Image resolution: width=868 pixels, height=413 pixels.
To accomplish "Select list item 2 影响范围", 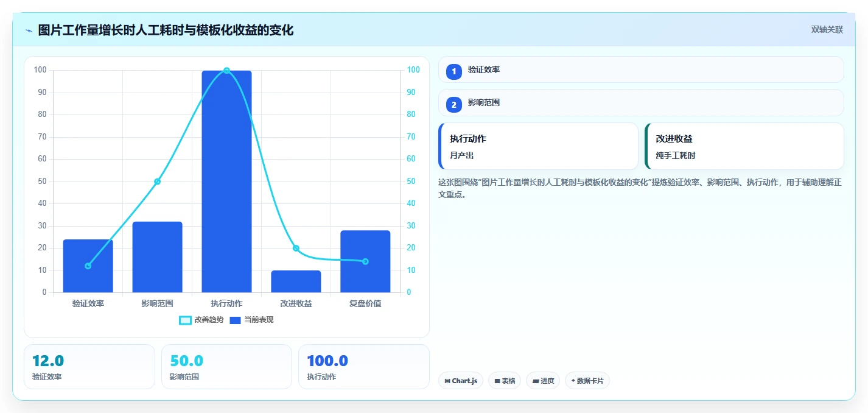I will coord(641,102).
